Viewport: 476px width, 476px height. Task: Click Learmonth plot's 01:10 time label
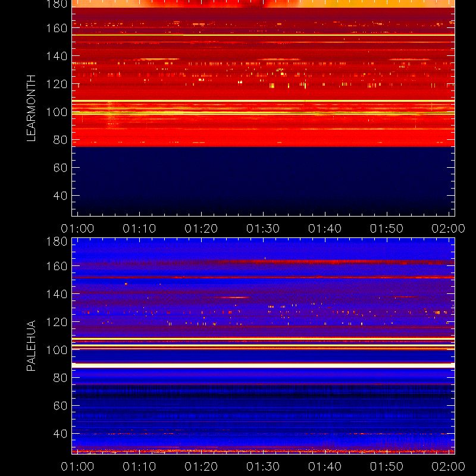(x=139, y=228)
